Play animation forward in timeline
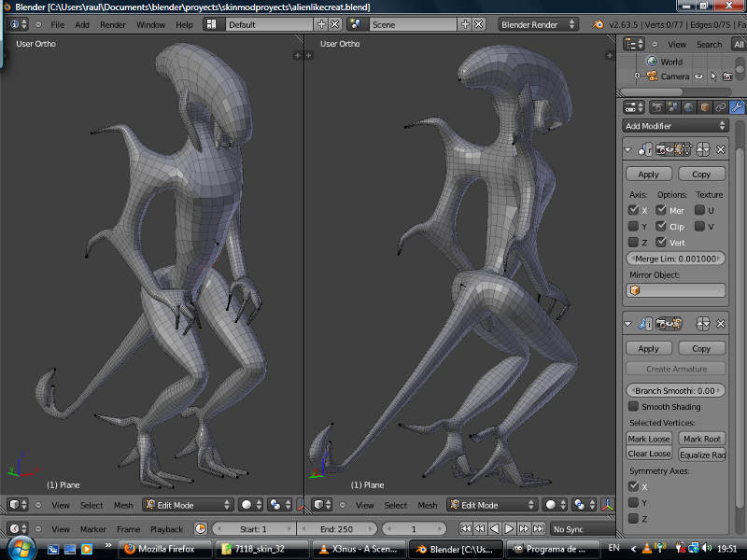The width and height of the screenshot is (747, 560). [x=509, y=528]
